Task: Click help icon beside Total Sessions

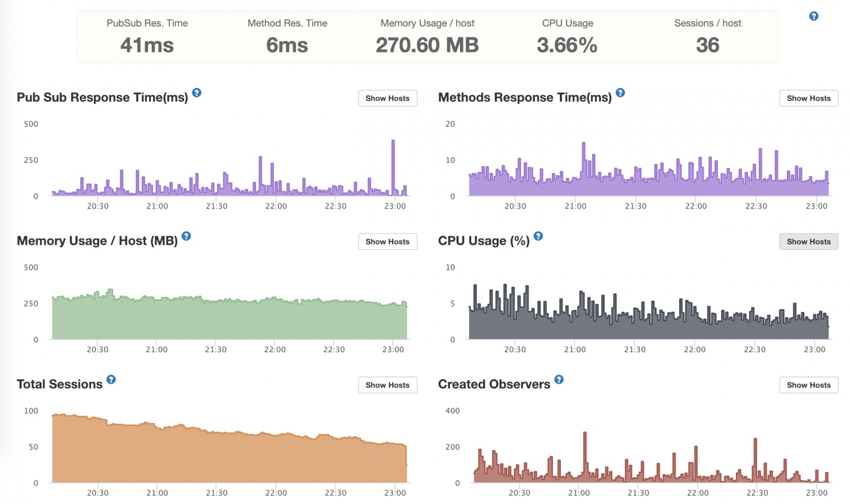Action: pos(111,379)
